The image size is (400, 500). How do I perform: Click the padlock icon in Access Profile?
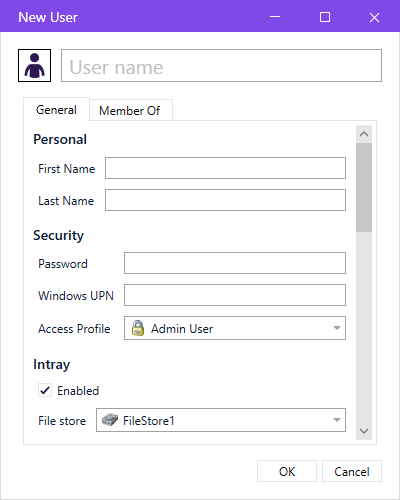[x=138, y=328]
